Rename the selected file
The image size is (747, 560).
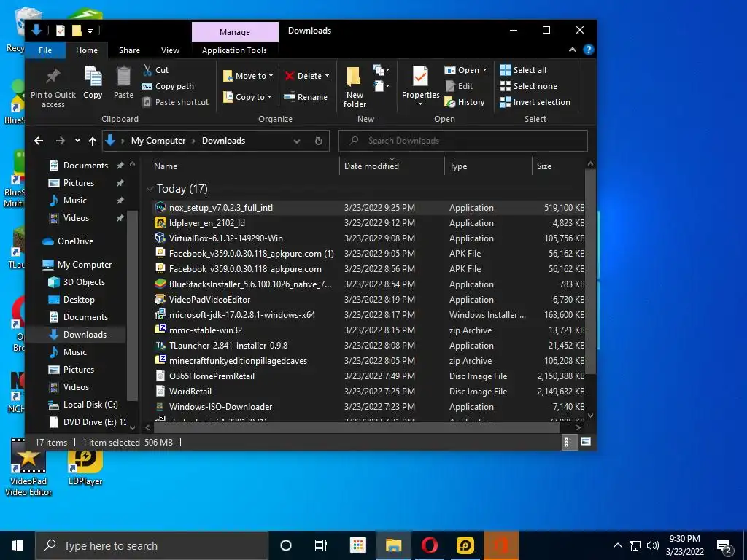point(306,97)
